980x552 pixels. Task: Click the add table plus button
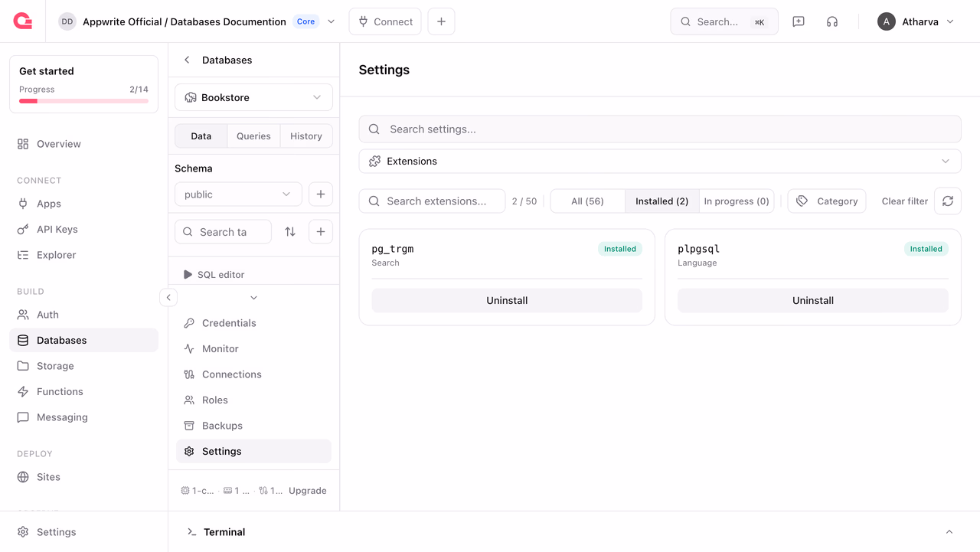point(321,232)
